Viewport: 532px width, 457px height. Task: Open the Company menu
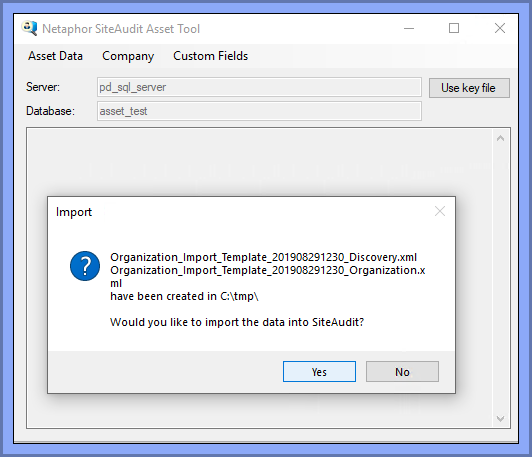(x=128, y=56)
